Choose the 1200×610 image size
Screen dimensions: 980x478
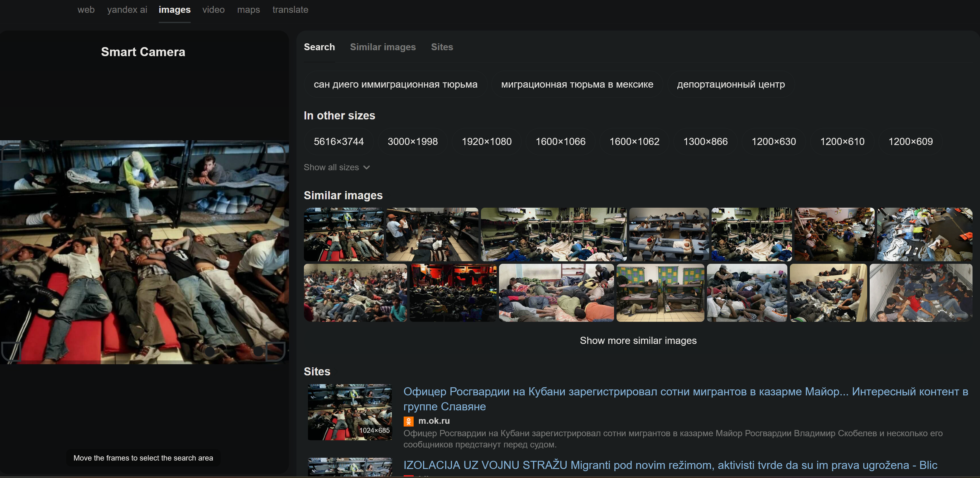(842, 142)
